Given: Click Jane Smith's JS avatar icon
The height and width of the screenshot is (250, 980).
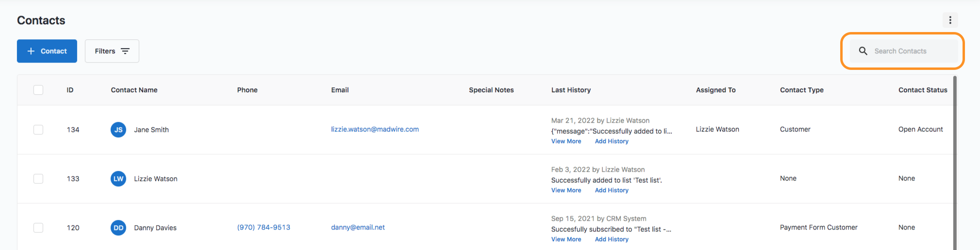Looking at the screenshot, I should pyautogui.click(x=118, y=130).
